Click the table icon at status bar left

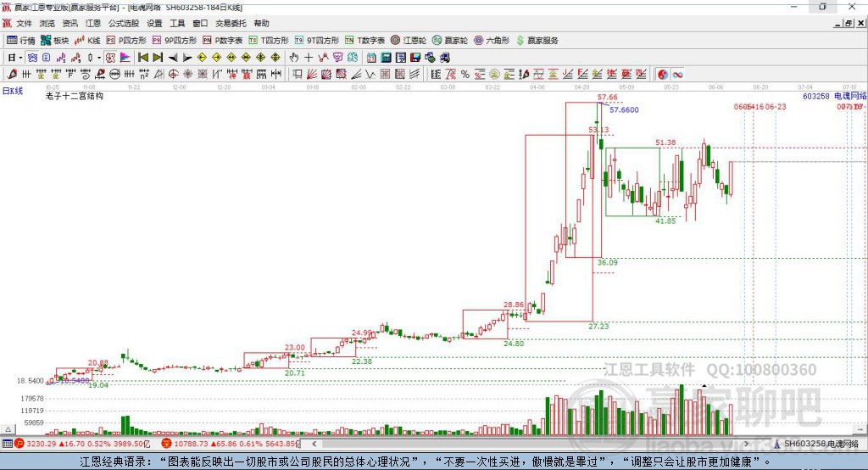[x=7, y=444]
